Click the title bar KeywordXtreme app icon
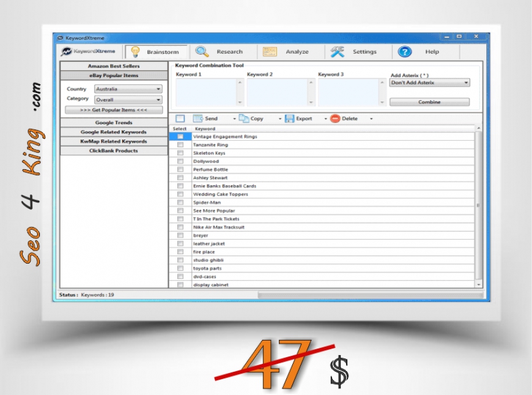The image size is (532, 395). click(60, 38)
